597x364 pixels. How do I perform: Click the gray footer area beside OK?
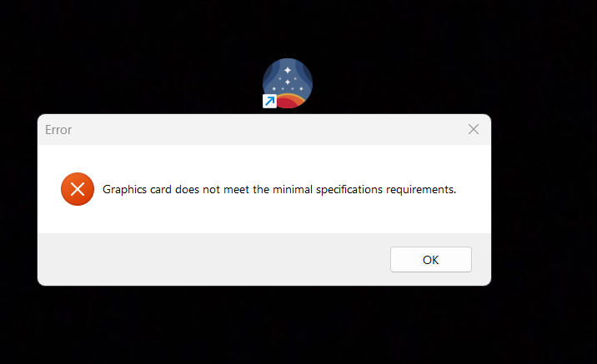(213, 259)
